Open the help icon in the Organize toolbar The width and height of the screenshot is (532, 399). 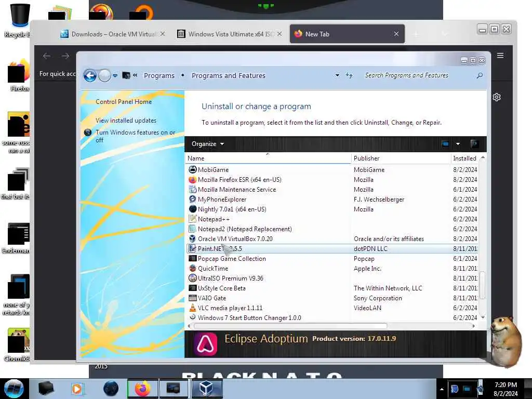coord(474,144)
